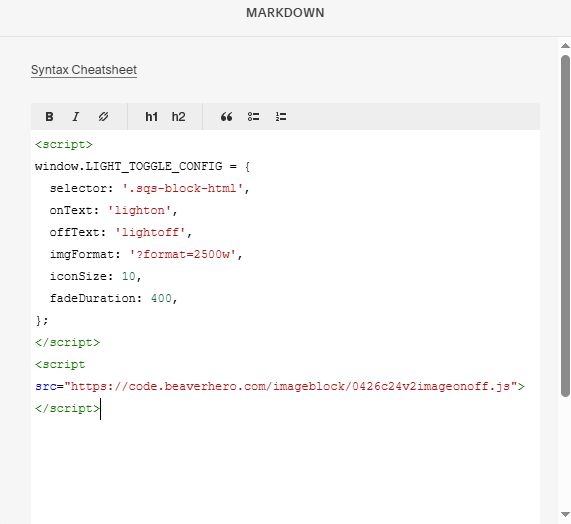571x524 pixels.
Task: Click the MARKDOWN panel title
Action: pyautogui.click(x=285, y=13)
